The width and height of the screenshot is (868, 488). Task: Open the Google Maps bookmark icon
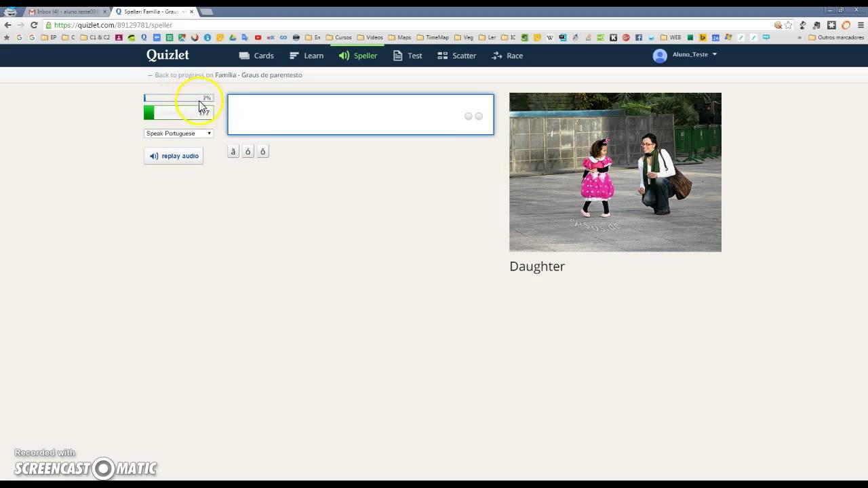(182, 37)
